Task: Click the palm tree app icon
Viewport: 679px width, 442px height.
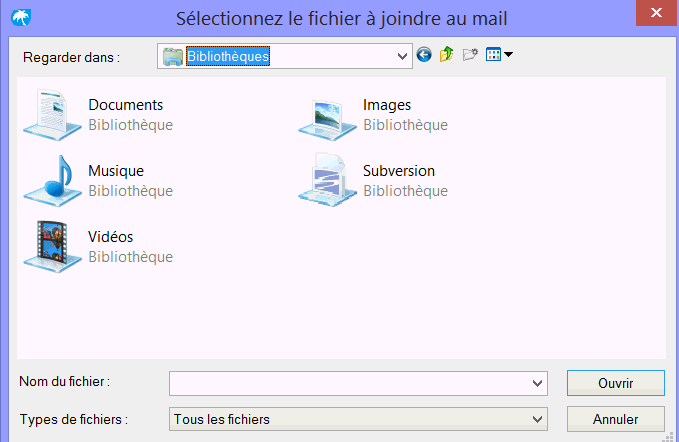Action: tap(21, 18)
